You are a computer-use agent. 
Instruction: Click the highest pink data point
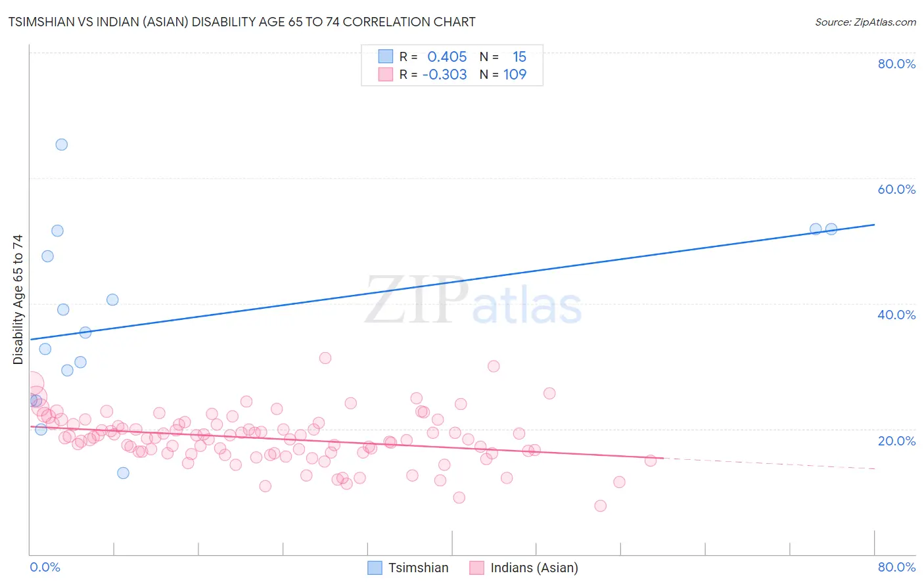tap(325, 358)
